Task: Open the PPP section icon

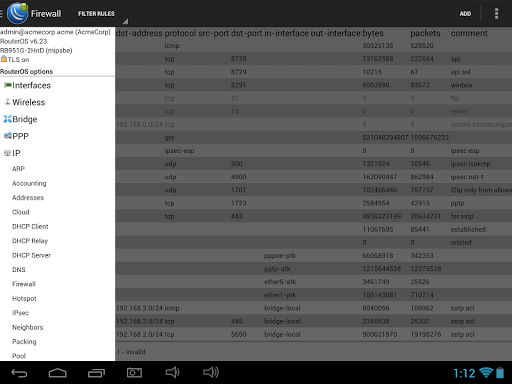Action: click(7, 136)
